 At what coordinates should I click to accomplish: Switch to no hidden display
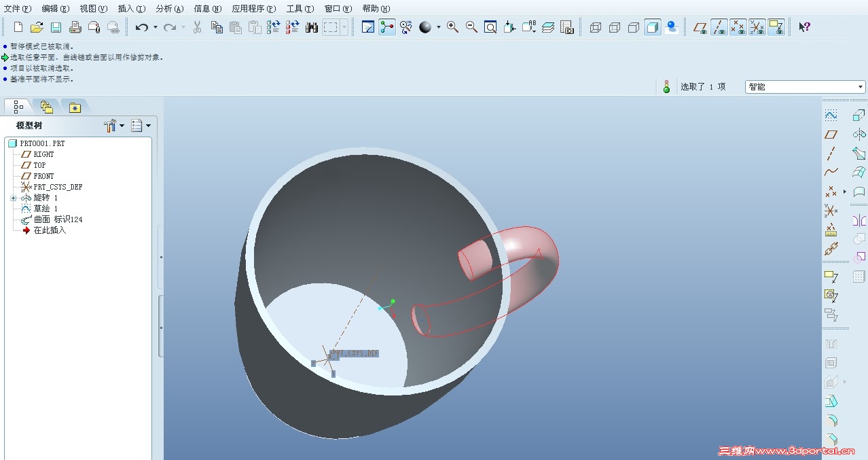point(634,27)
